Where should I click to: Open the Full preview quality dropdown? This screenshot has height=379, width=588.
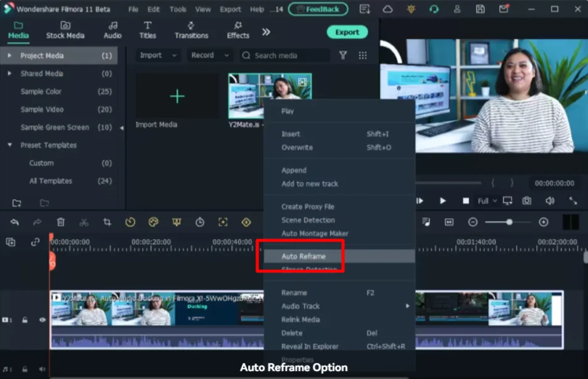[487, 201]
